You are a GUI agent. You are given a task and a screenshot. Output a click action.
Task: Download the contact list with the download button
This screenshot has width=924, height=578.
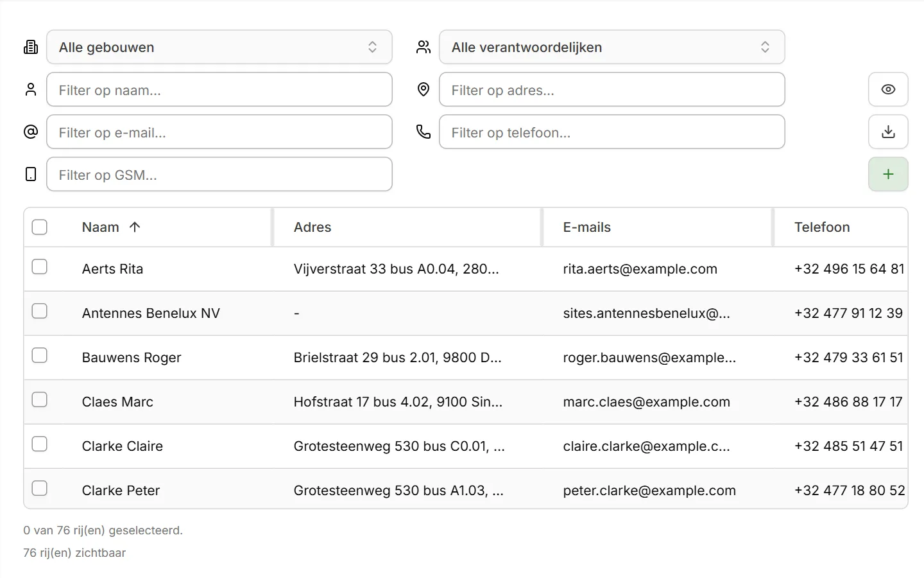click(888, 132)
